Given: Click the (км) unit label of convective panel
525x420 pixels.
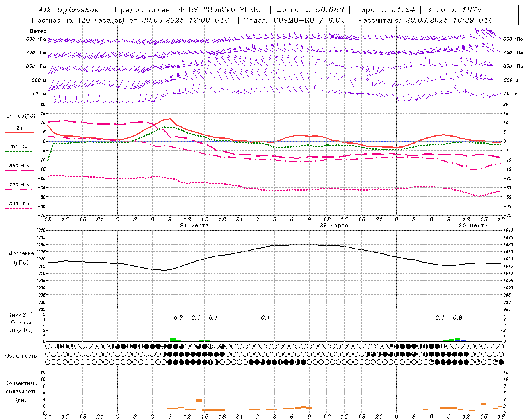Looking at the screenshot, I should pyautogui.click(x=21, y=399).
